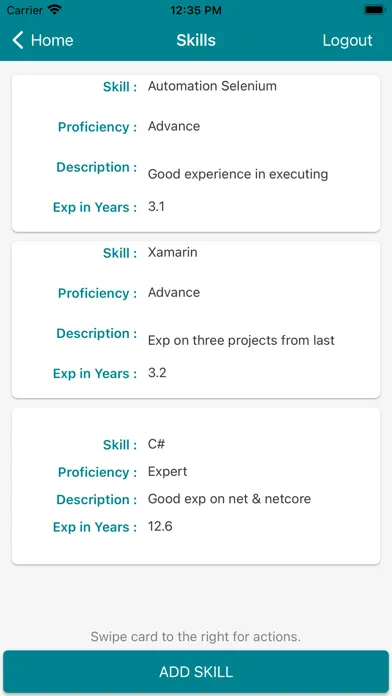Tap the 12:35 PM clock

pyautogui.click(x=196, y=10)
